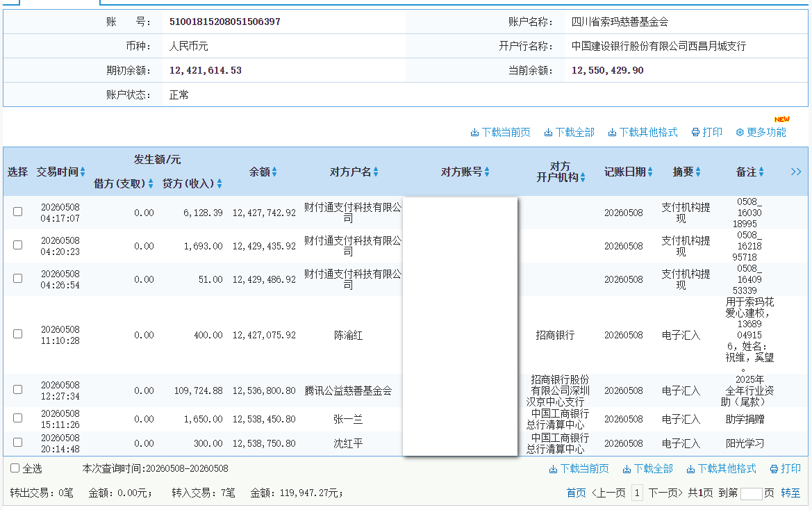Sort by 贷方(收入) column arrows
812x510 pixels.
(219, 183)
